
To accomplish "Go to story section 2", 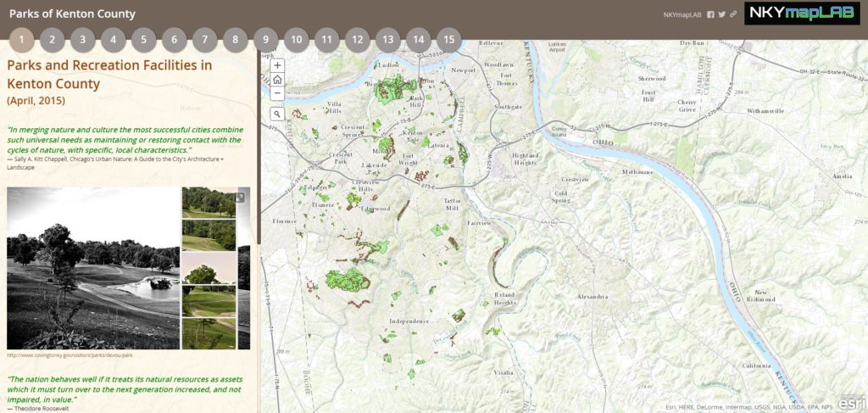I will coord(52,40).
